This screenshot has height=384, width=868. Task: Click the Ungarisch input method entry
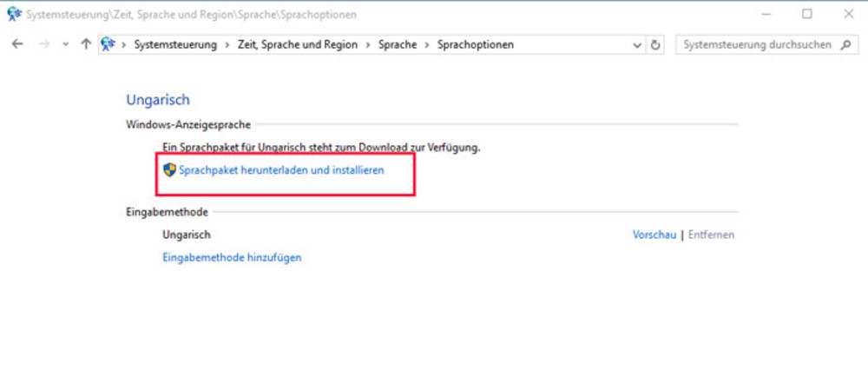click(x=187, y=235)
